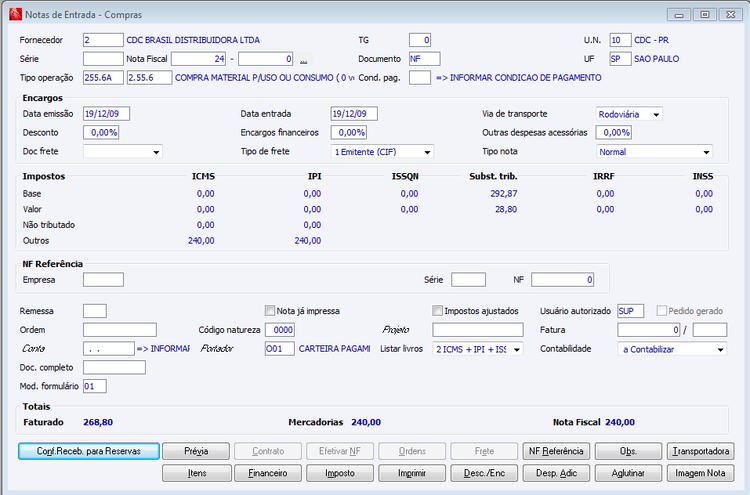Expand Tipo nota dropdown

tap(706, 152)
